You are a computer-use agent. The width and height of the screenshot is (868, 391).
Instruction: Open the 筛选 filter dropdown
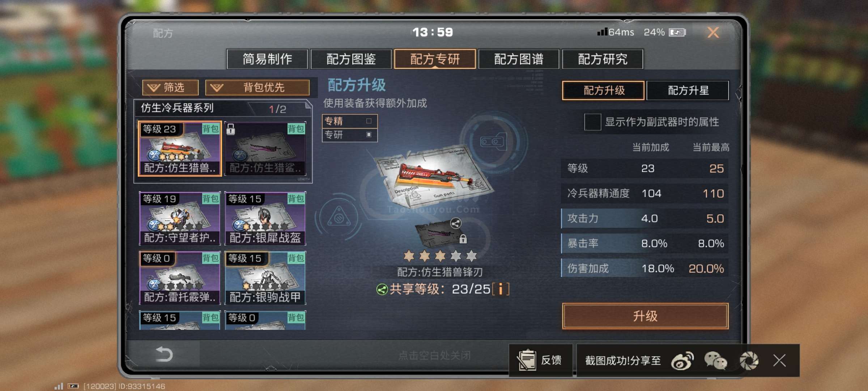tap(170, 87)
